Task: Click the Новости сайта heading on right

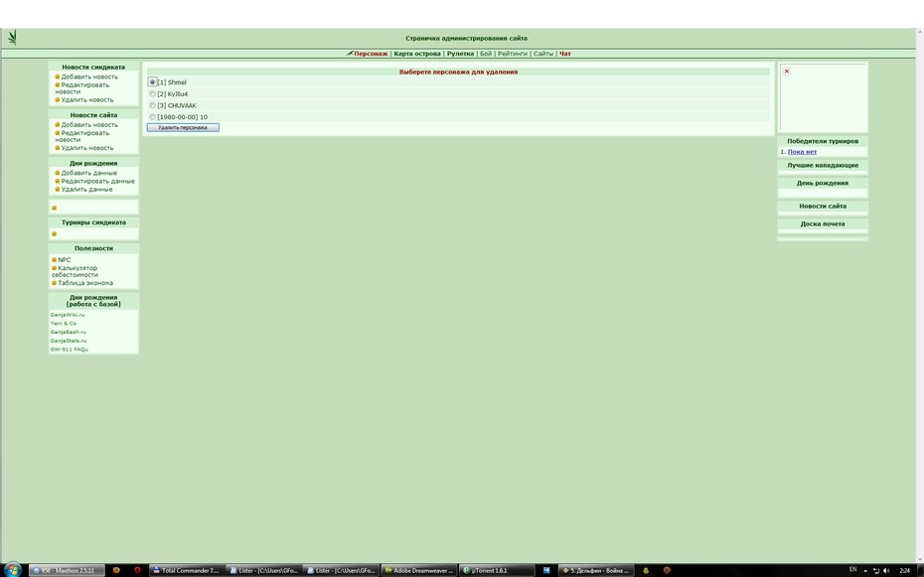Action: (x=823, y=207)
